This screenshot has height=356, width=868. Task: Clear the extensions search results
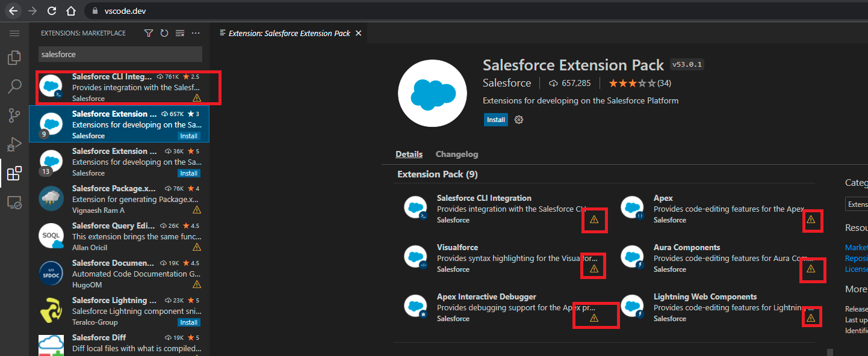pos(179,33)
